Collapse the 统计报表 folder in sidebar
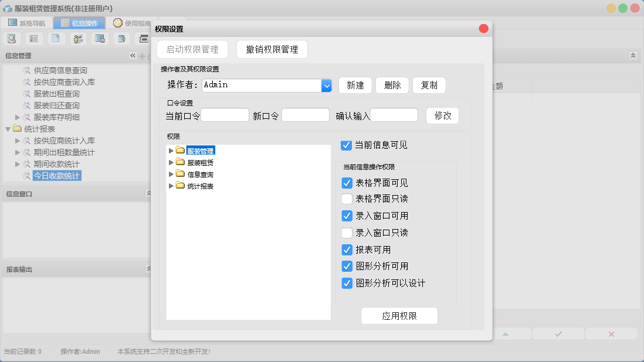The height and width of the screenshot is (362, 644). pyautogui.click(x=8, y=129)
